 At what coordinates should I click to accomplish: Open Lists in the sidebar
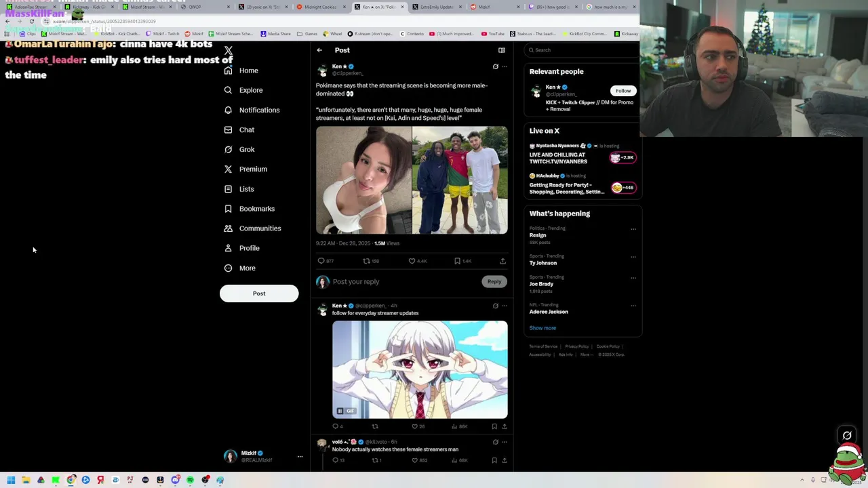click(239, 189)
